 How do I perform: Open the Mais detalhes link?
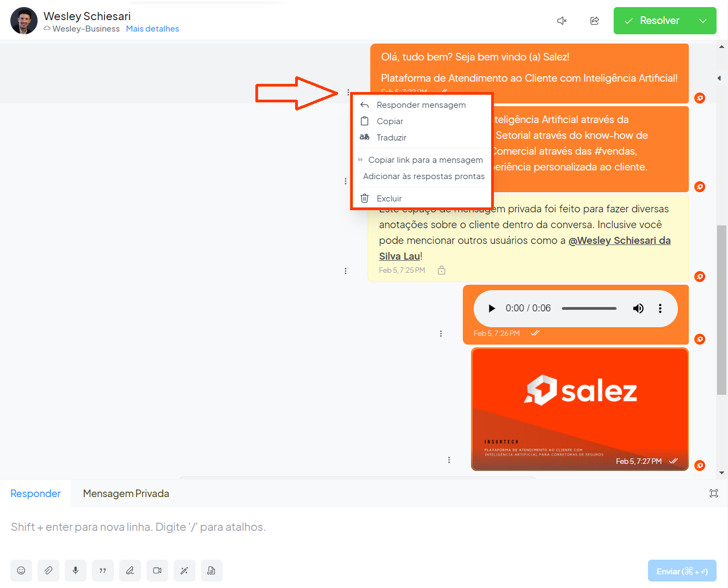pyautogui.click(x=152, y=29)
